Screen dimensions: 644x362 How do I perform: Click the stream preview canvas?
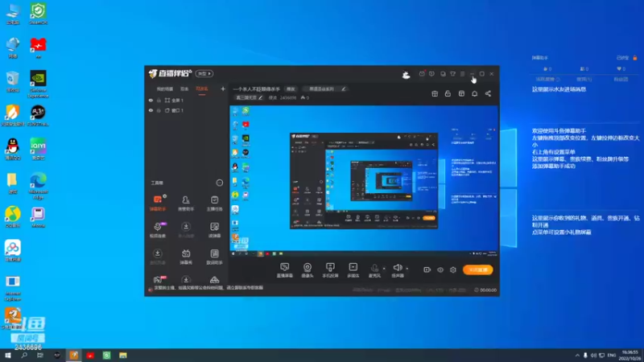click(x=364, y=181)
